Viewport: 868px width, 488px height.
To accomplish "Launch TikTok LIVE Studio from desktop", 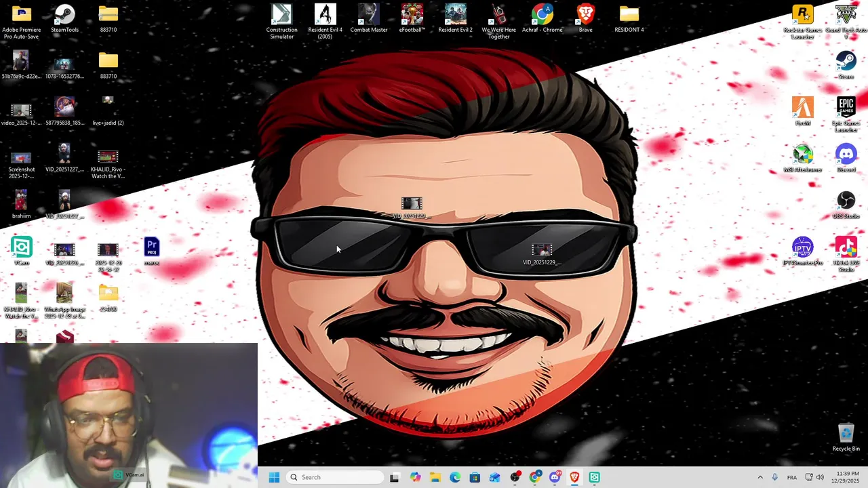I will pyautogui.click(x=846, y=255).
